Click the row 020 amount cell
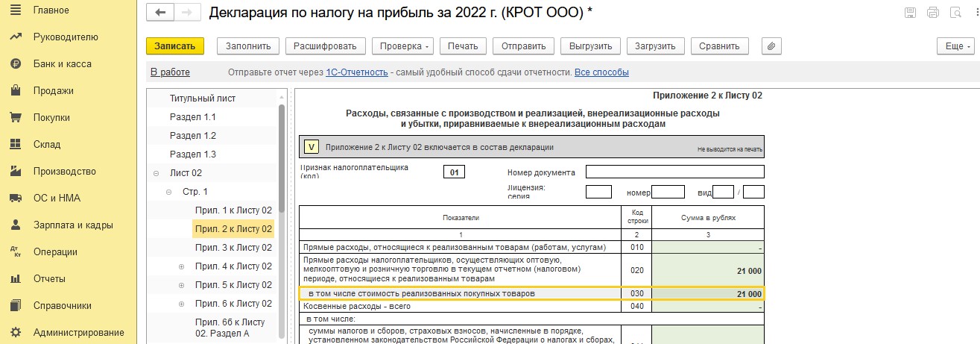The width and height of the screenshot is (980, 344). click(708, 269)
